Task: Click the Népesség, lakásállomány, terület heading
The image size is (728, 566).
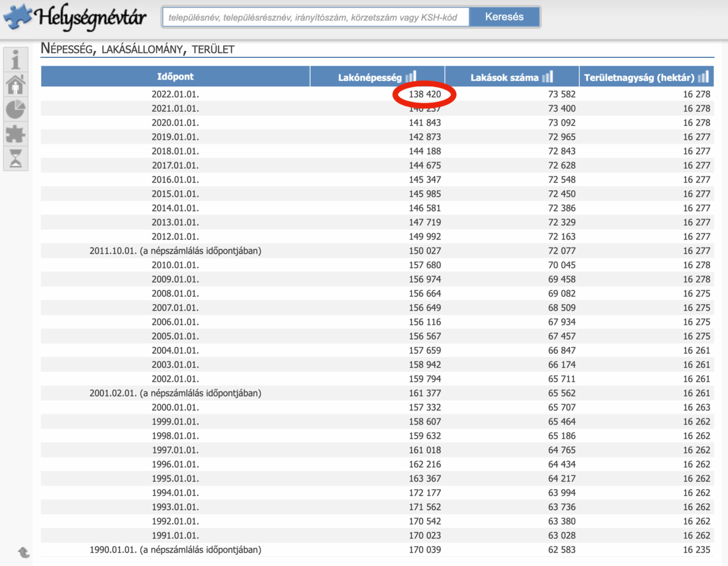Action: point(138,49)
